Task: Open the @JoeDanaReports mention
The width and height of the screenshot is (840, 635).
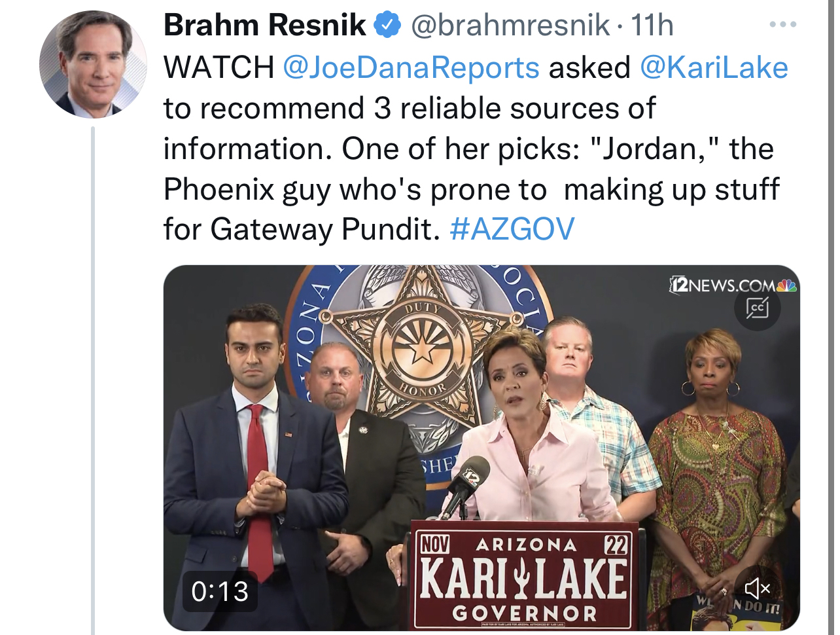Action: click(411, 67)
